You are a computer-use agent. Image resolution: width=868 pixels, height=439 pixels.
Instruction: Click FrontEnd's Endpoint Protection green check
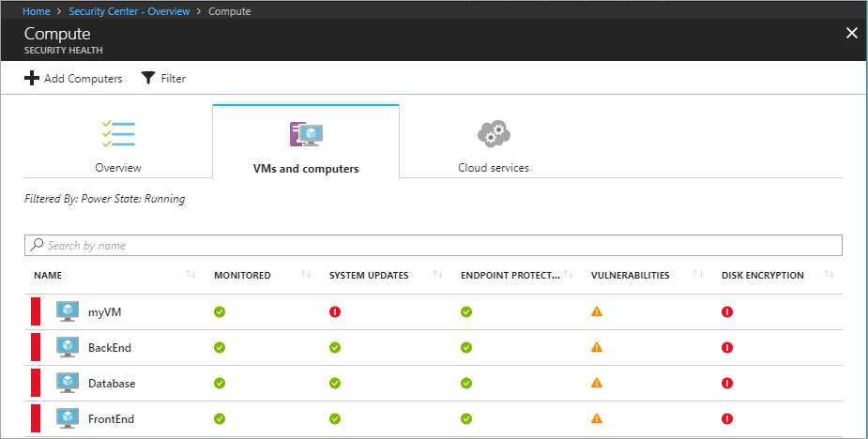(x=466, y=419)
